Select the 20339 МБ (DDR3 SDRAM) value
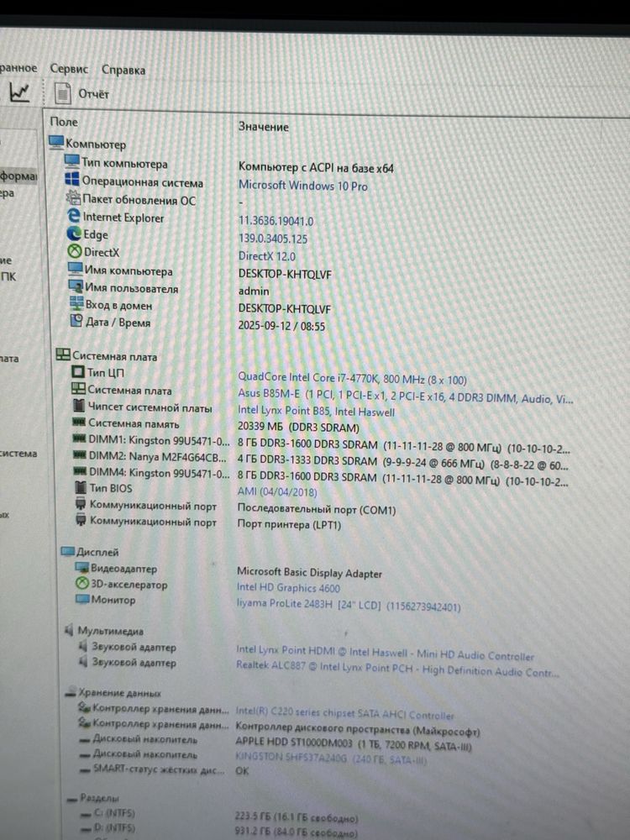The width and height of the screenshot is (630, 840). click(x=298, y=428)
